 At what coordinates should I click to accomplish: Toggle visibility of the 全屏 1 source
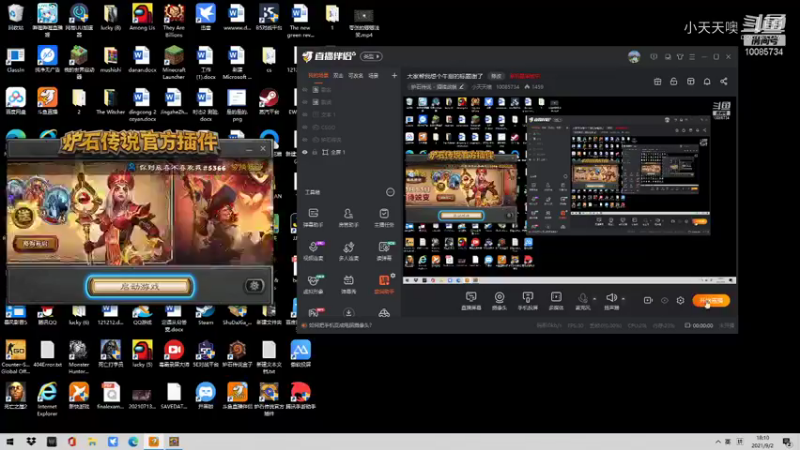(x=305, y=152)
